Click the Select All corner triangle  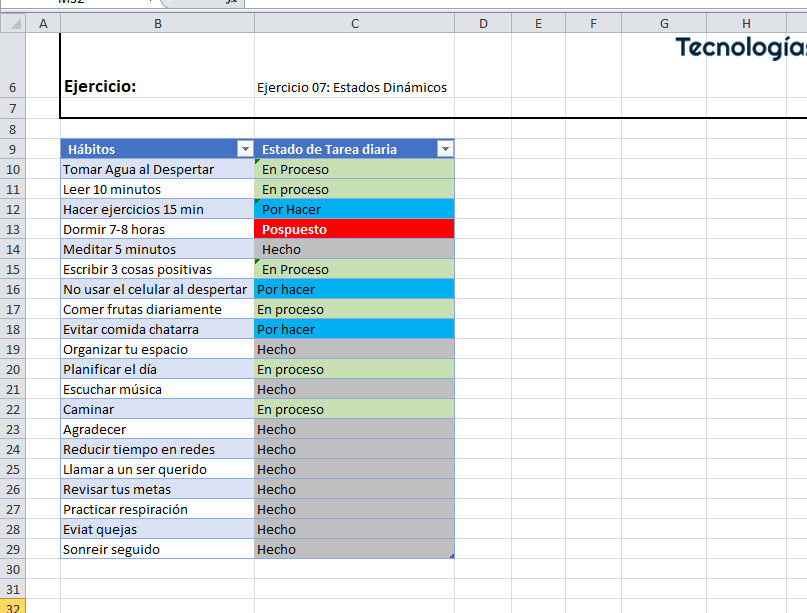(12, 23)
